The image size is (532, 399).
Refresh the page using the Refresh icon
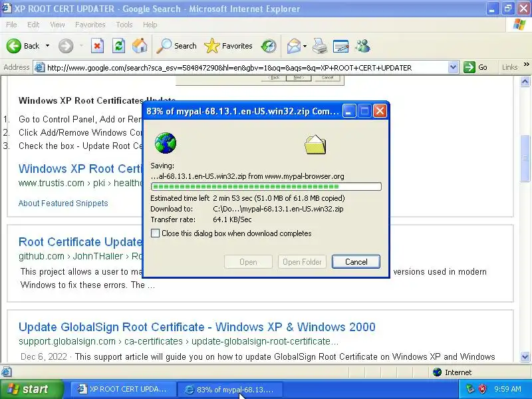(118, 46)
